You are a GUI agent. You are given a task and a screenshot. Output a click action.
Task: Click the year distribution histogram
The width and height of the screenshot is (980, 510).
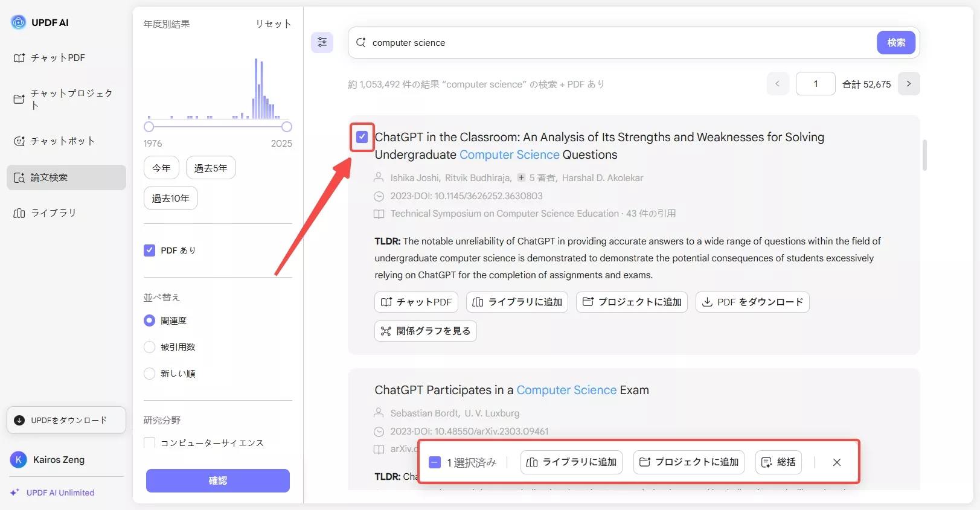(x=217, y=88)
